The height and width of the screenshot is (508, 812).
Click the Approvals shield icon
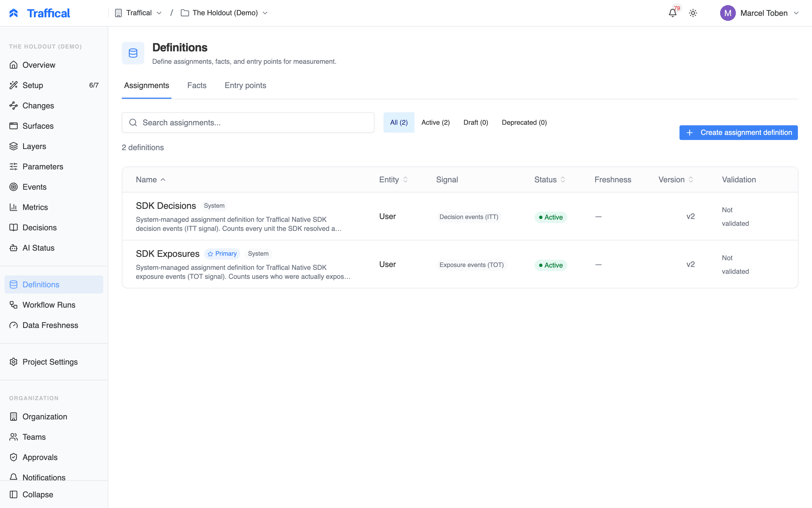click(x=14, y=457)
